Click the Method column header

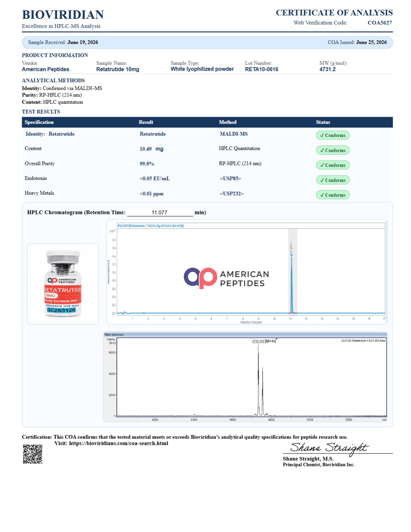tap(228, 122)
